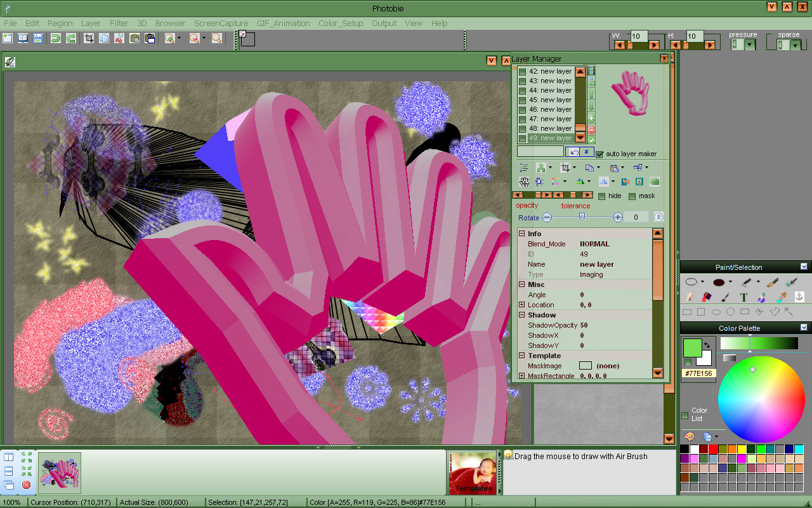Open the Region menu

click(60, 23)
